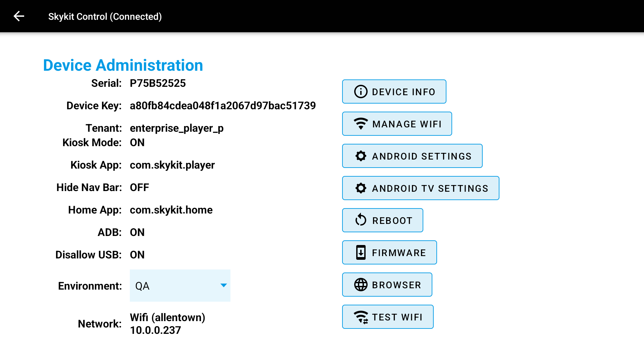The width and height of the screenshot is (644, 362).
Task: Open the Environment dropdown showing QA
Action: (180, 286)
